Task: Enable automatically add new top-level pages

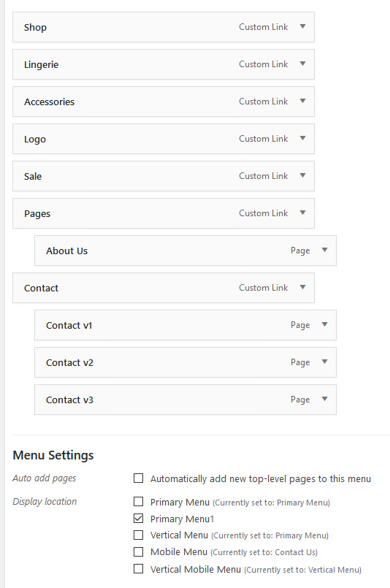Action: point(138,478)
